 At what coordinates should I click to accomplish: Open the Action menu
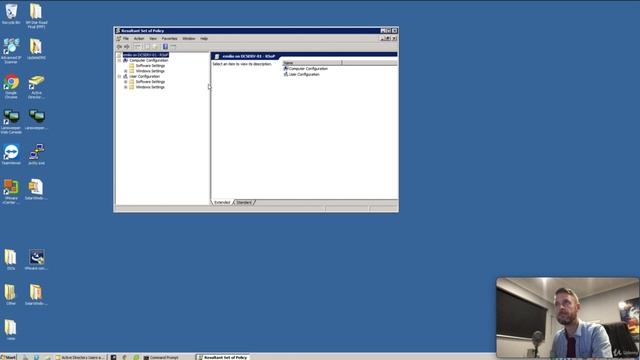[139, 39]
